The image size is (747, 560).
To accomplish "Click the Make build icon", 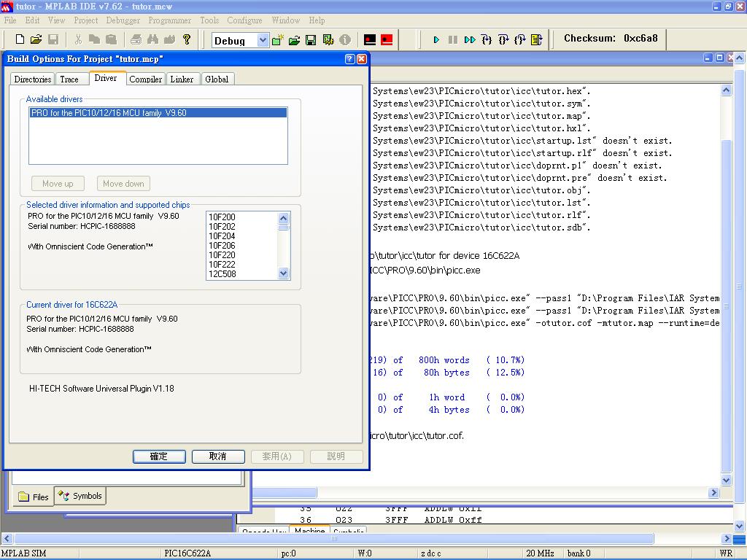I will pyautogui.click(x=370, y=40).
